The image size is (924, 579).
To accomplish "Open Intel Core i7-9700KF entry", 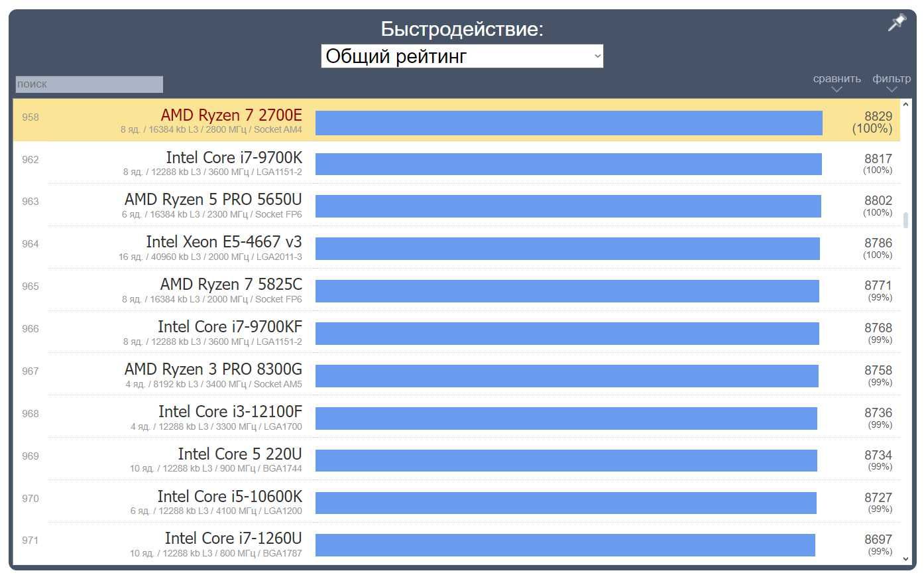I will [x=230, y=327].
